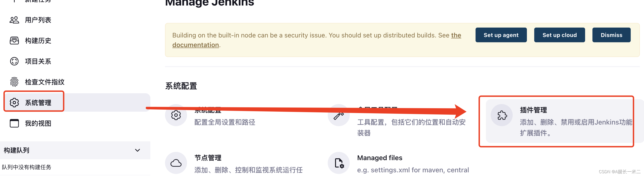
Task: Click the 我的视图 window icon
Action: point(14,123)
